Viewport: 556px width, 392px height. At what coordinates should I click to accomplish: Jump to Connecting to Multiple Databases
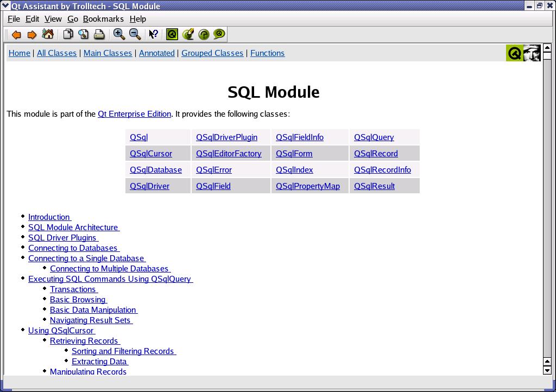tap(110, 268)
